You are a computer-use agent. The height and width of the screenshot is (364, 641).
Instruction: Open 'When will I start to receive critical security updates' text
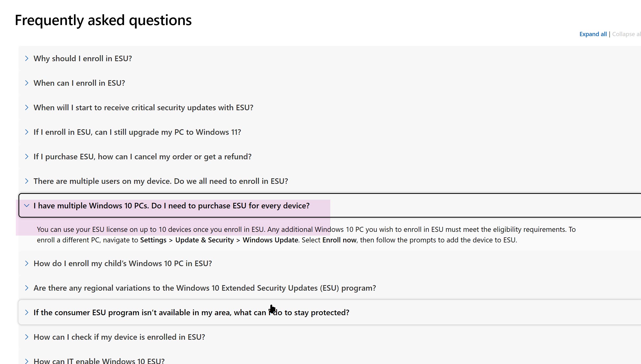(143, 108)
